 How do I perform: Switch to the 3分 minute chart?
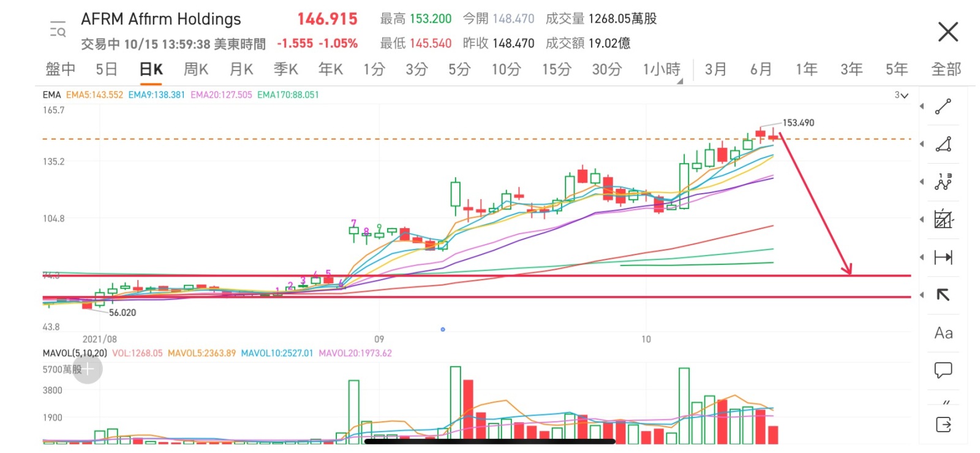tap(417, 69)
